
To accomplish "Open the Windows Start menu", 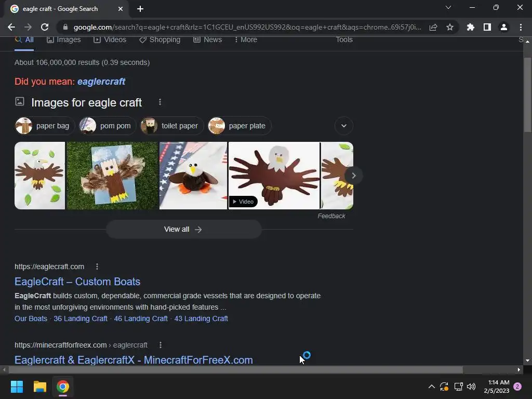I will [x=17, y=387].
